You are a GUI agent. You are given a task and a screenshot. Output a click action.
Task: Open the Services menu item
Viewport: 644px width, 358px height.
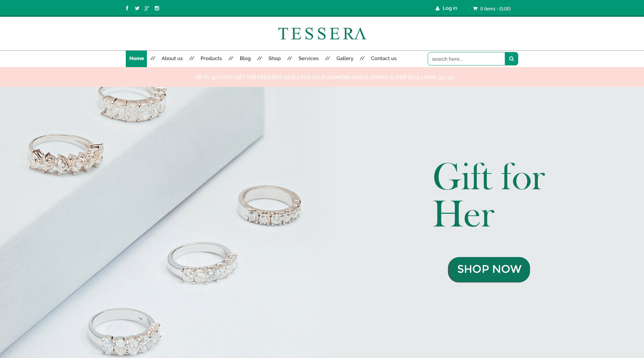click(308, 58)
